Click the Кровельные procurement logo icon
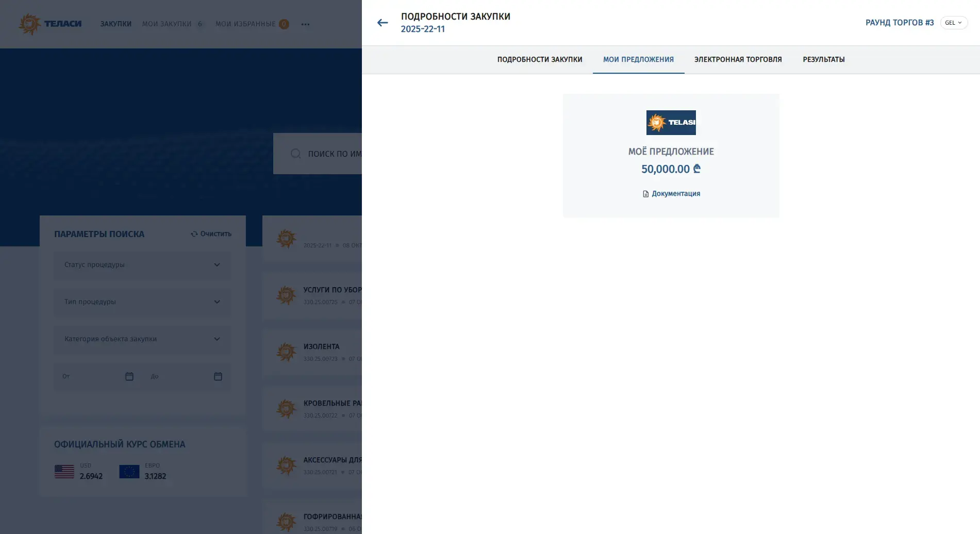 286,409
